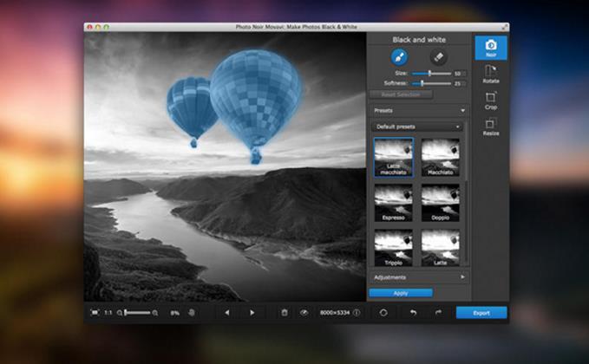Select the hand pan tool
This screenshot has width=589, height=364.
(192, 313)
